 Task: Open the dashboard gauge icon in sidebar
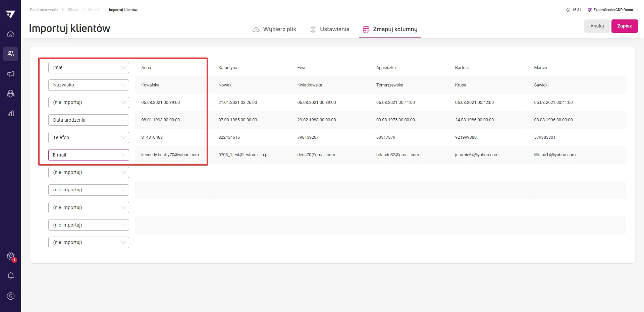11,34
